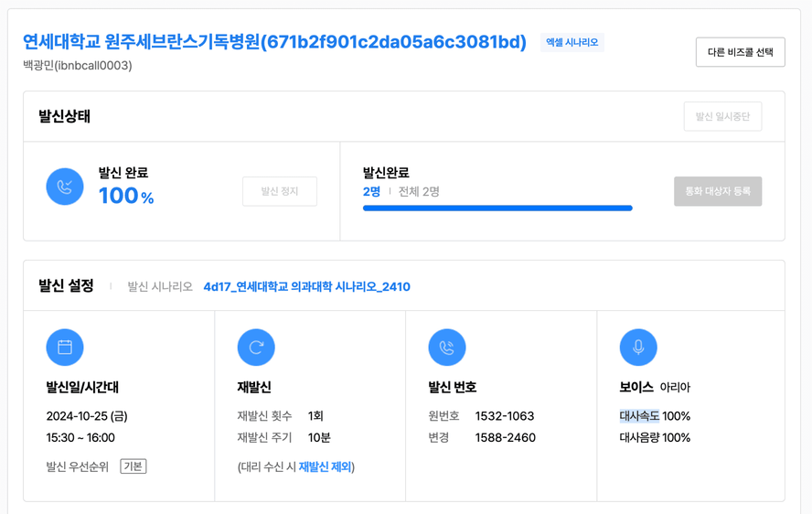Click the 2명 completed count
The image size is (812, 514).
(371, 192)
